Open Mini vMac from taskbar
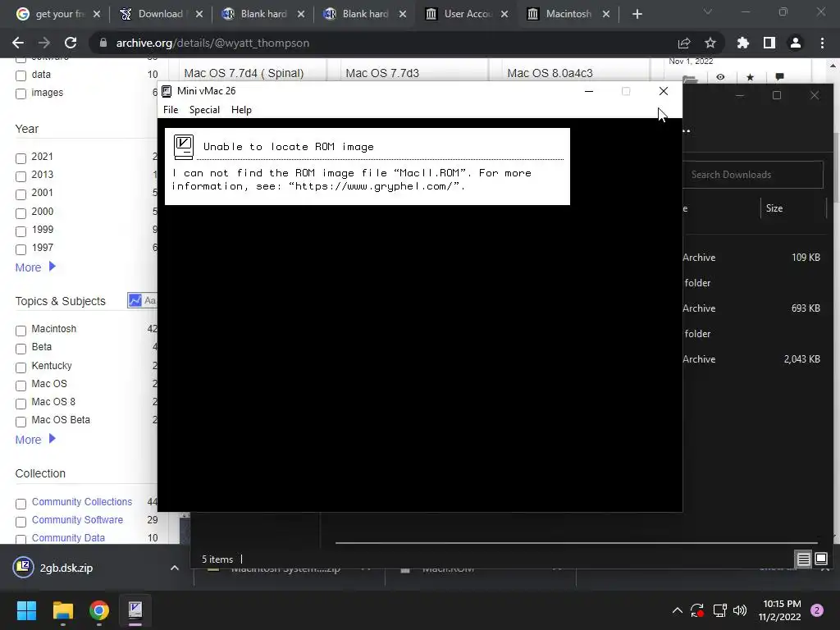Screen dimensions: 840x630 click(x=135, y=610)
